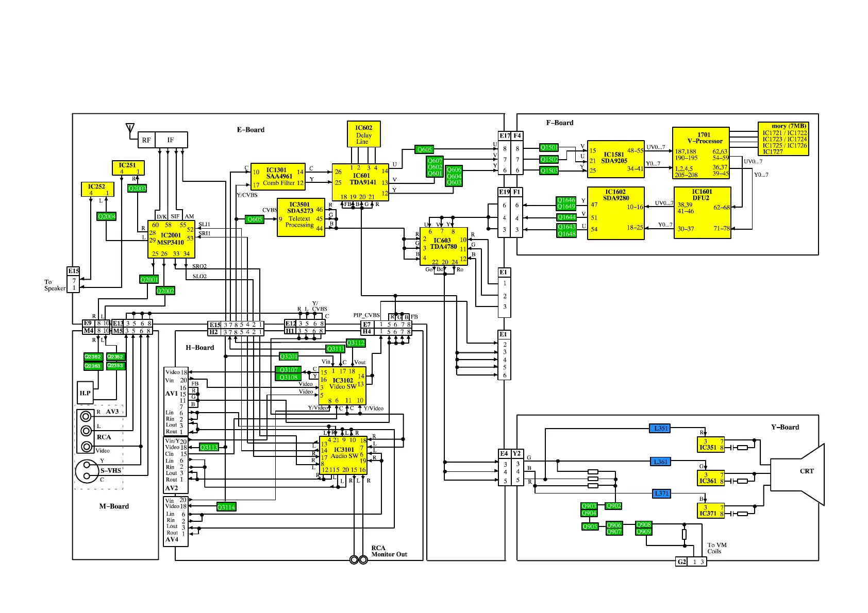Click the Q2362 transistor
Image resolution: width=868 pixels, height=613 pixels.
point(93,357)
